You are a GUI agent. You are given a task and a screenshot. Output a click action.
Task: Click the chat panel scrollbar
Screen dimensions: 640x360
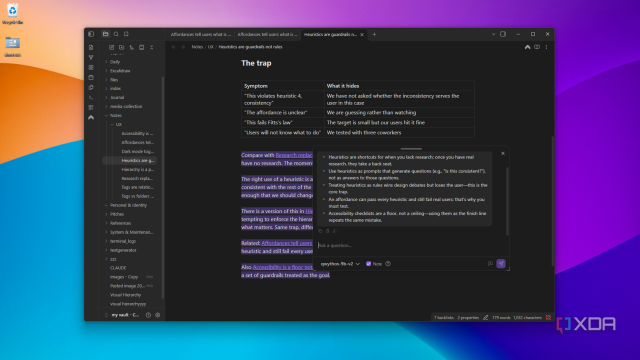507,201
